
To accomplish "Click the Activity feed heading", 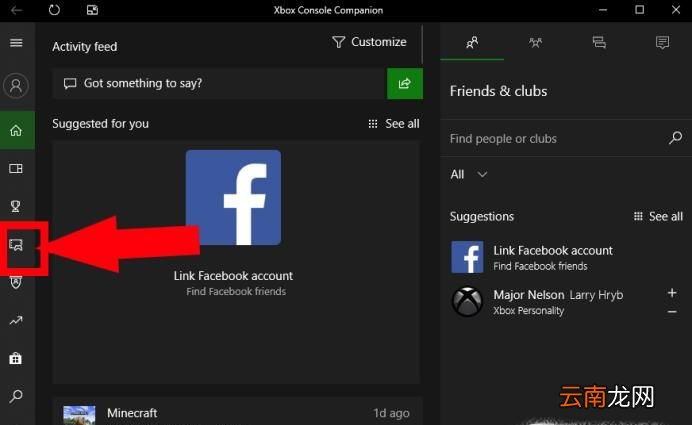I will pos(85,46).
